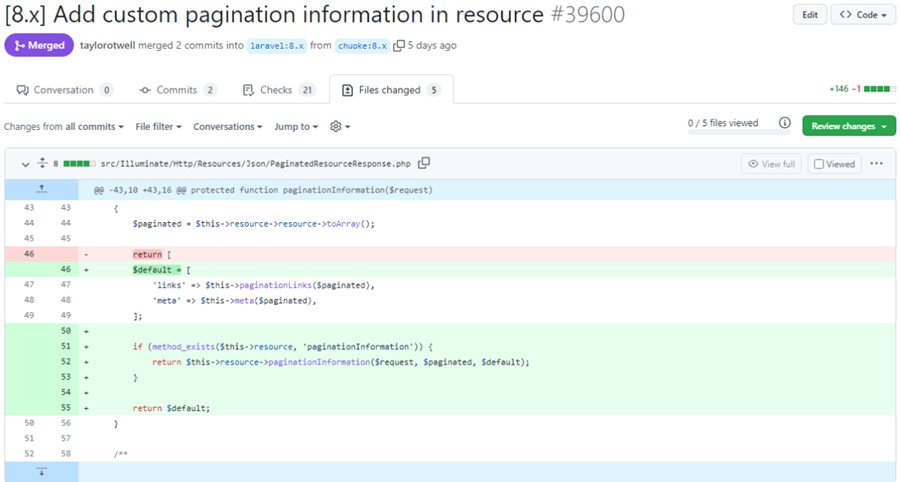Copy the PaginatedResourceResponse.php file path

tap(424, 163)
